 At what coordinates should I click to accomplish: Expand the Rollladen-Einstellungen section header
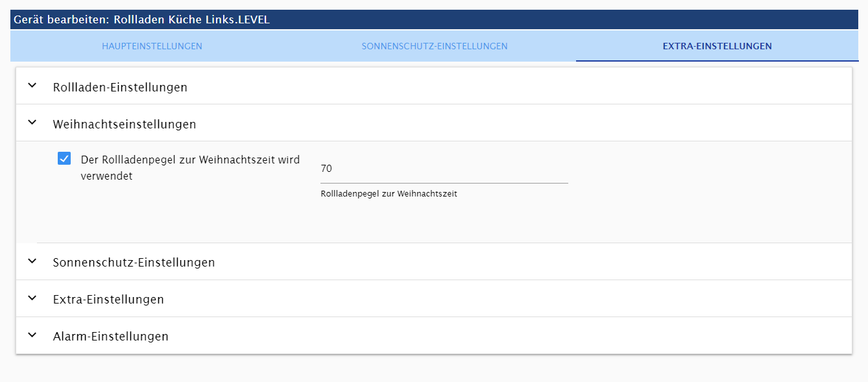point(434,86)
